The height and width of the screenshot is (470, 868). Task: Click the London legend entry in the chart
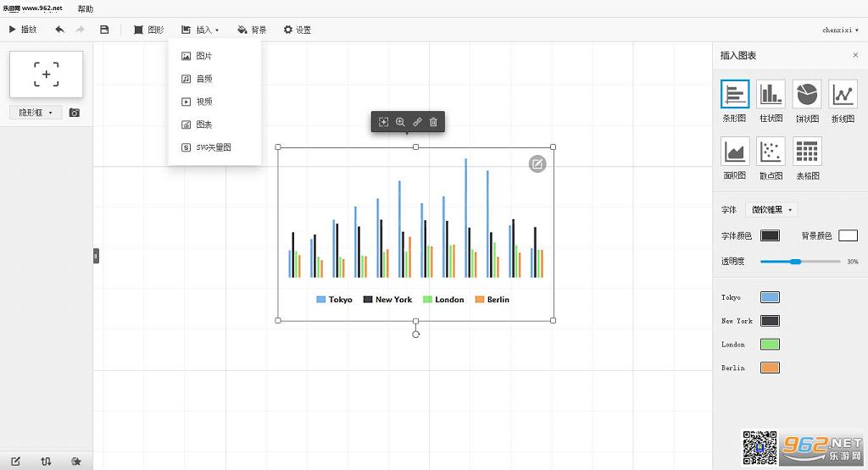pyautogui.click(x=443, y=299)
